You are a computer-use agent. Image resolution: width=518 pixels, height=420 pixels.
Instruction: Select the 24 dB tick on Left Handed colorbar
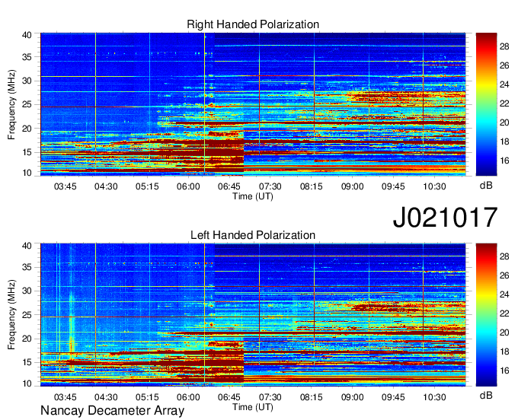(504, 294)
